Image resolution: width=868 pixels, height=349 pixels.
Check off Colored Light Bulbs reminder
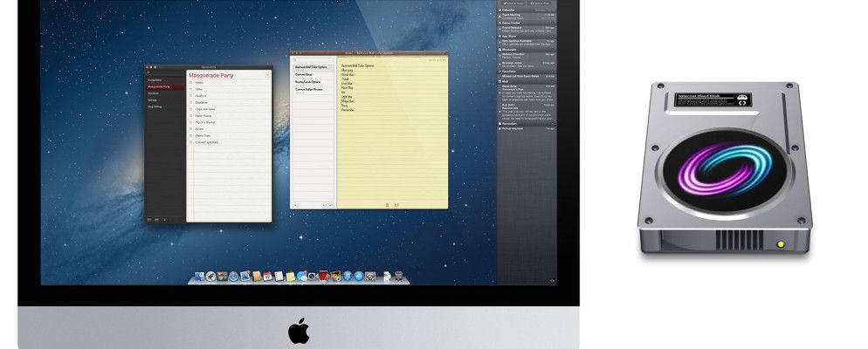(x=191, y=142)
